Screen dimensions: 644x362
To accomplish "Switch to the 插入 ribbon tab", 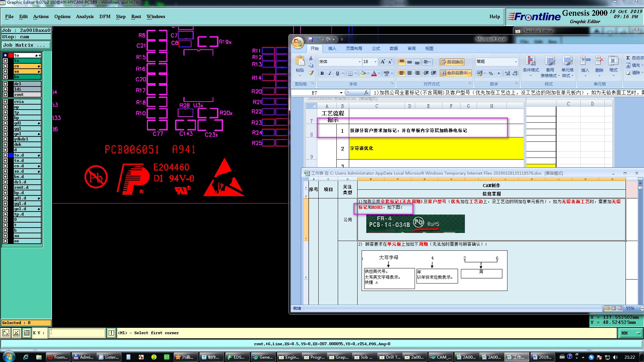I will 332,49.
